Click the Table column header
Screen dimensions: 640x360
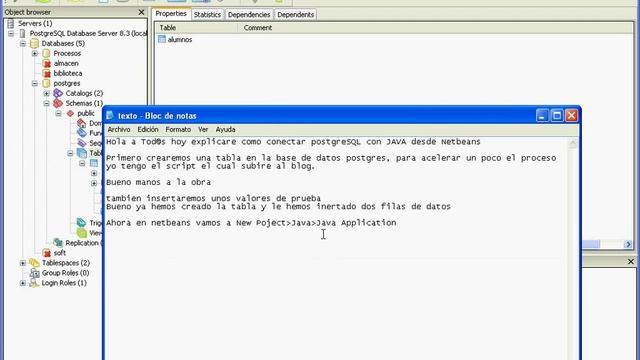196,28
